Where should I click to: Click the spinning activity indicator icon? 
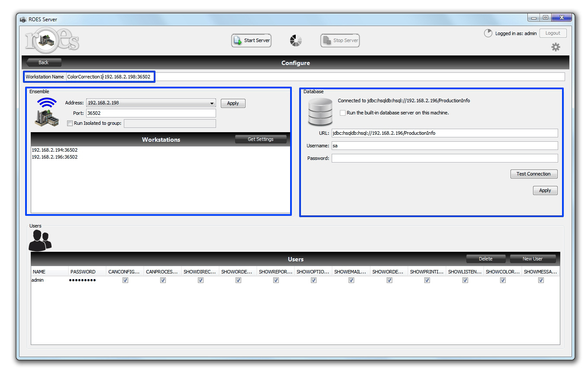click(296, 41)
